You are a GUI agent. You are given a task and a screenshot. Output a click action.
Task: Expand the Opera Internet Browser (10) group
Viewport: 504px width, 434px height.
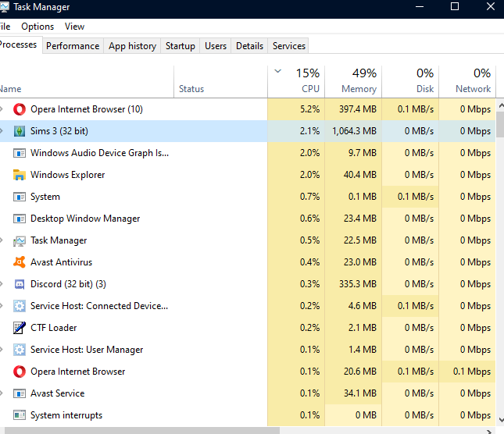point(2,109)
